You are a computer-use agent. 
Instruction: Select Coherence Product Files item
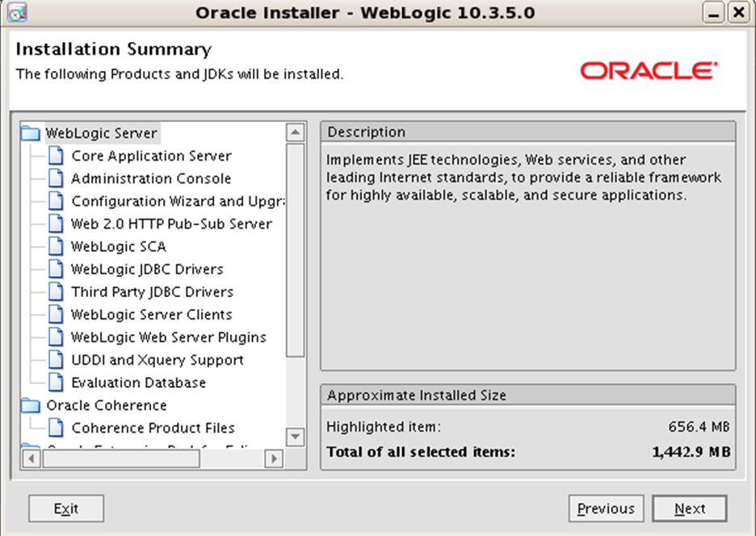click(x=153, y=428)
